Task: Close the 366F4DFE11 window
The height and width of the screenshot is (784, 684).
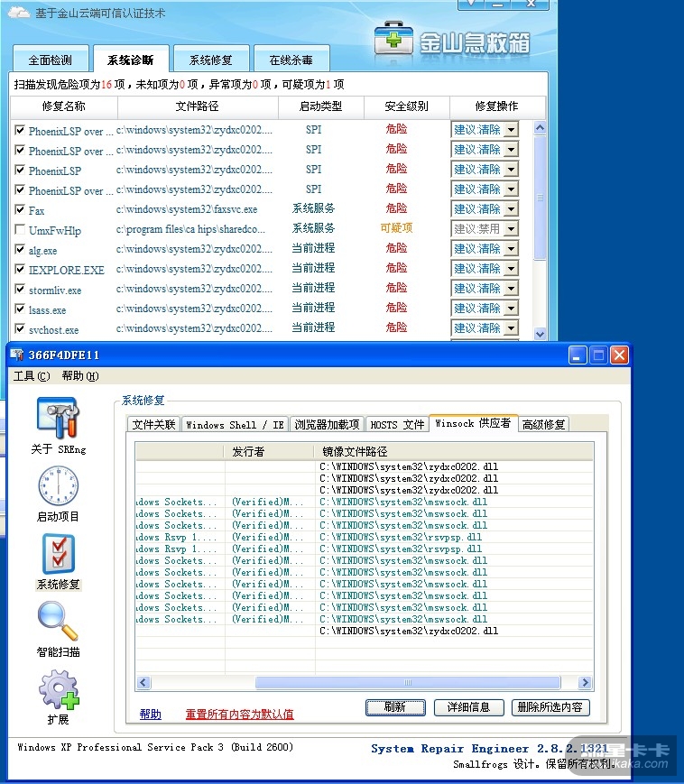Action: pos(619,355)
